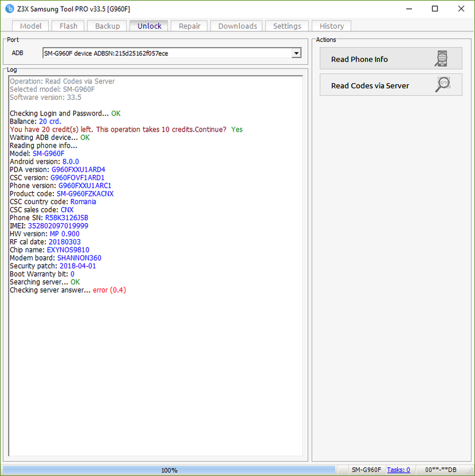Click Phone SN value R58K3126JSB
This screenshot has height=476, width=475.
(67, 218)
